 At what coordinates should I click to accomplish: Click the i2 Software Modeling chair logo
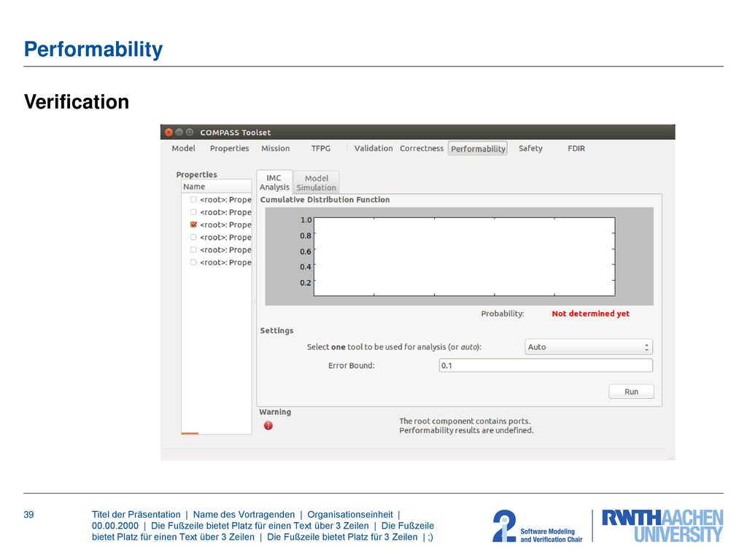(538, 526)
